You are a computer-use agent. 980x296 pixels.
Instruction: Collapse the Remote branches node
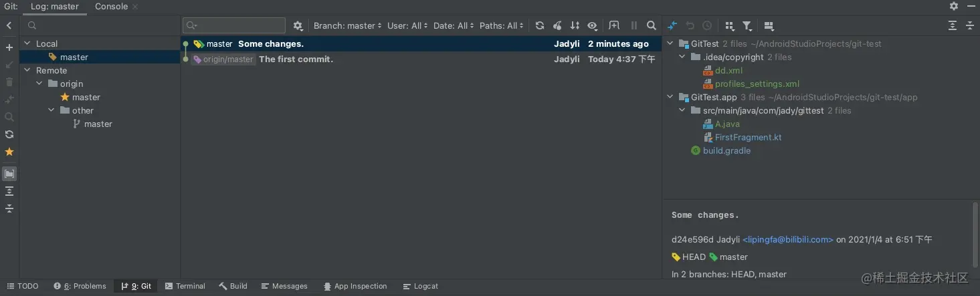27,70
